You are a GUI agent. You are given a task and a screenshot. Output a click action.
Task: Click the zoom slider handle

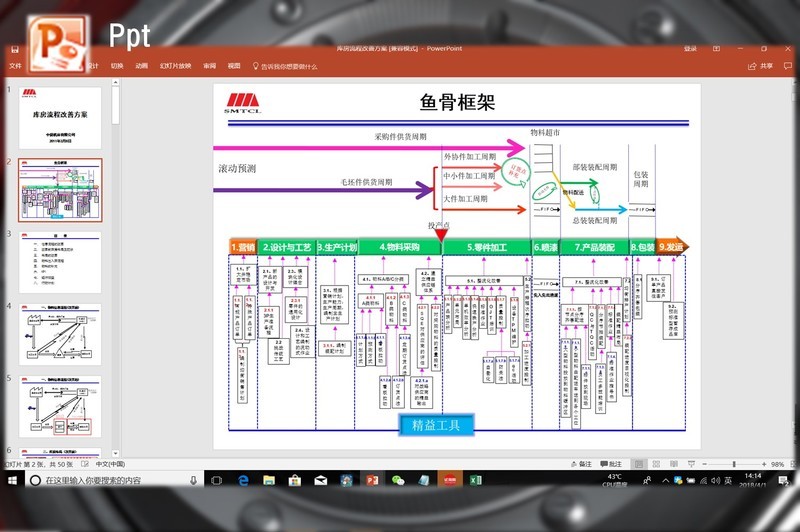click(734, 464)
